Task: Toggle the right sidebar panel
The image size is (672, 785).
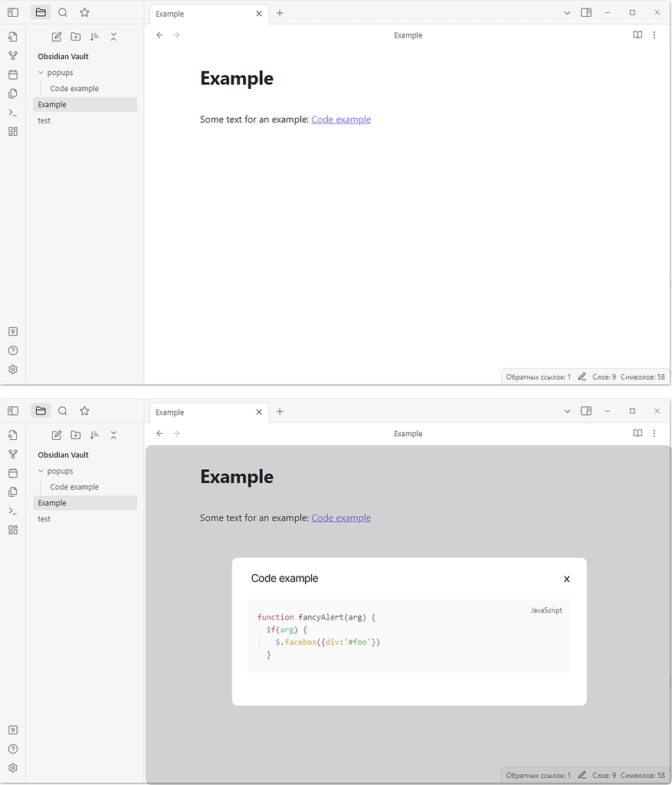Action: click(585, 12)
